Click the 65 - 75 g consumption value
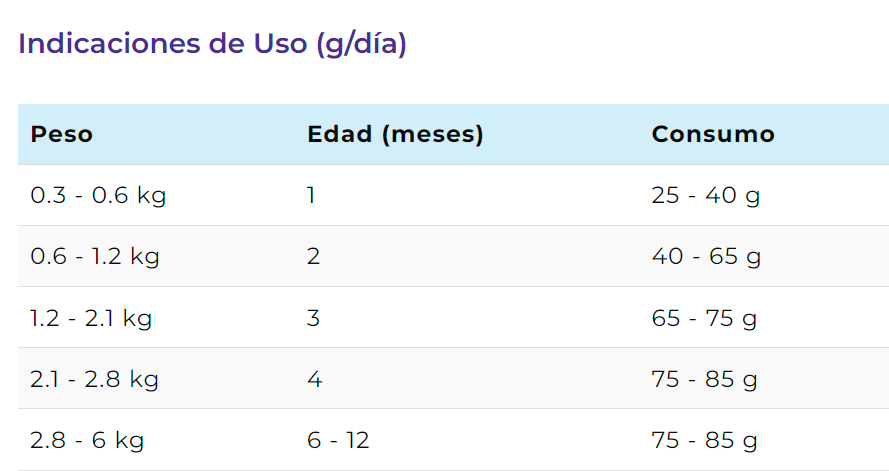The height and width of the screenshot is (471, 889). click(704, 317)
